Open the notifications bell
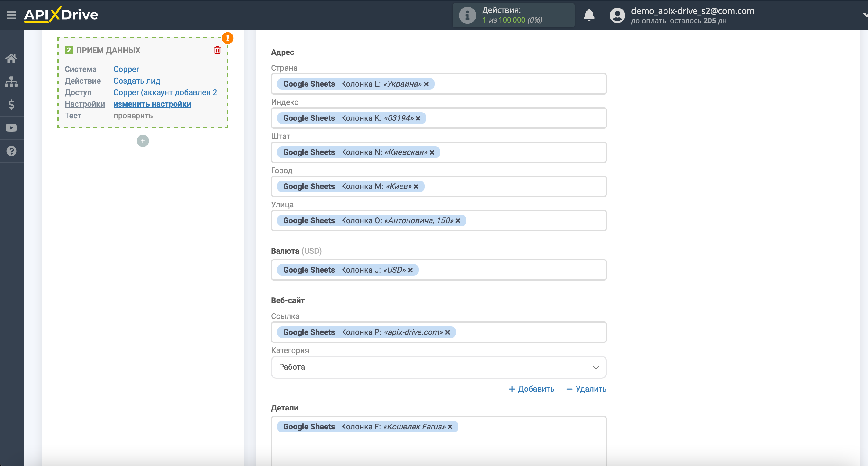 pyautogui.click(x=589, y=15)
